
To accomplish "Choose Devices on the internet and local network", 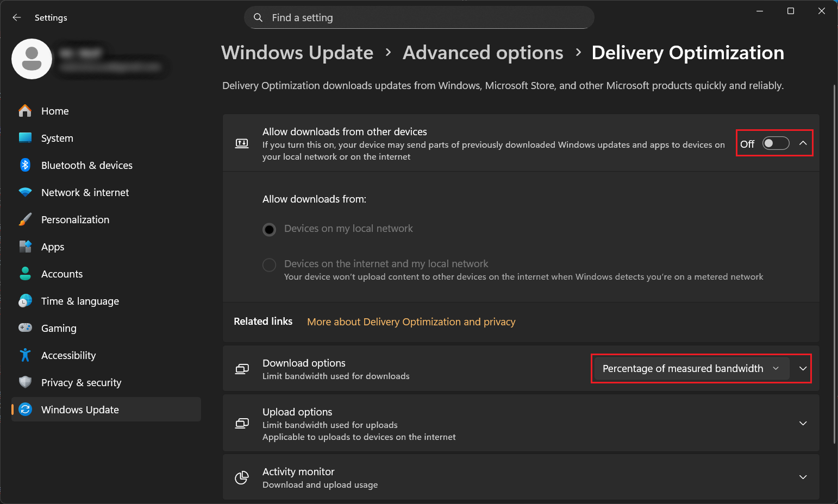I will 269,265.
